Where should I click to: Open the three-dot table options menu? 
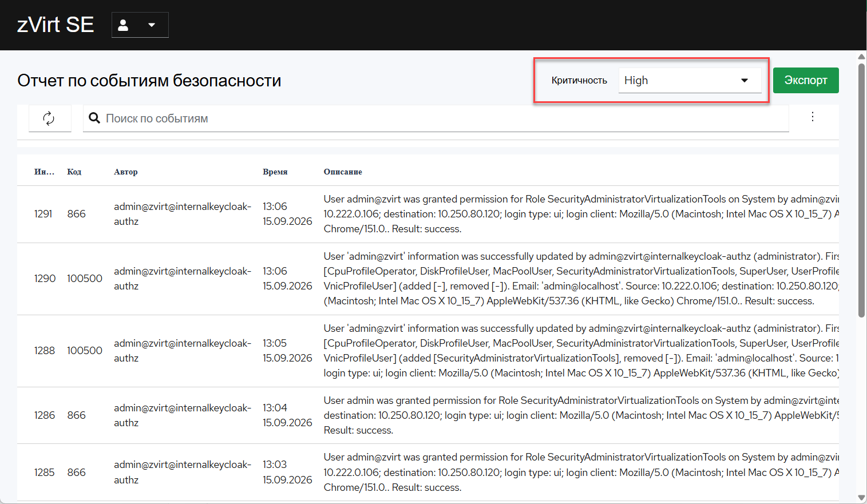click(813, 117)
